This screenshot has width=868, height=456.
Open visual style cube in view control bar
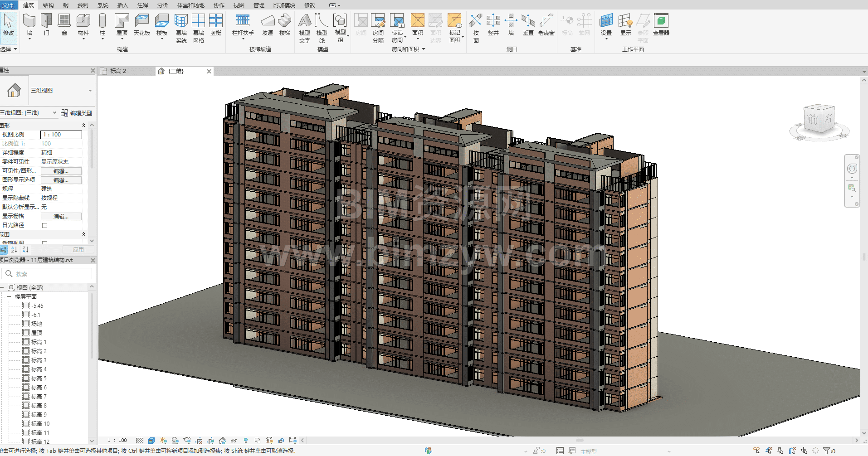[151, 441]
